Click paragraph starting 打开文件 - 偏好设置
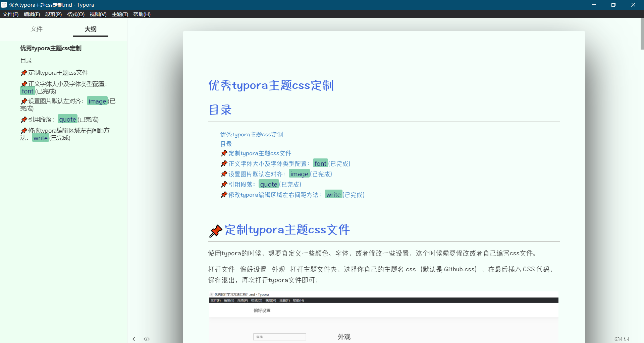Image resolution: width=644 pixels, height=343 pixels. [381, 275]
